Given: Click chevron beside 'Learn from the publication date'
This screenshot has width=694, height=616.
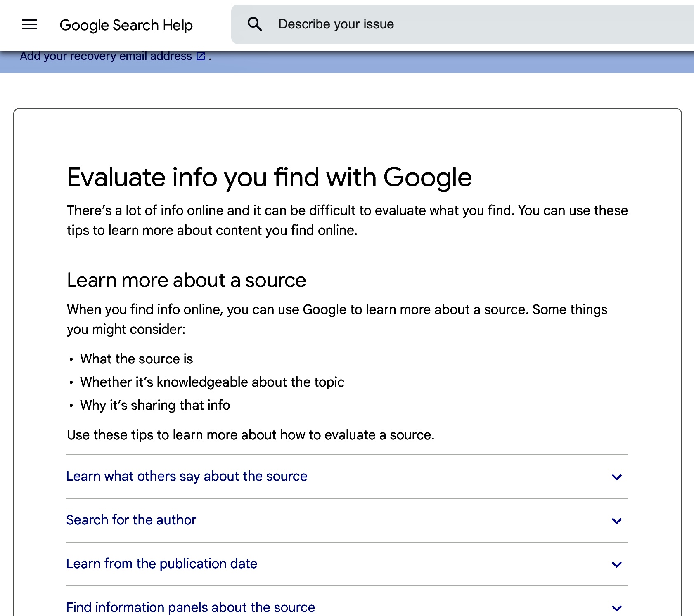Looking at the screenshot, I should pos(616,564).
